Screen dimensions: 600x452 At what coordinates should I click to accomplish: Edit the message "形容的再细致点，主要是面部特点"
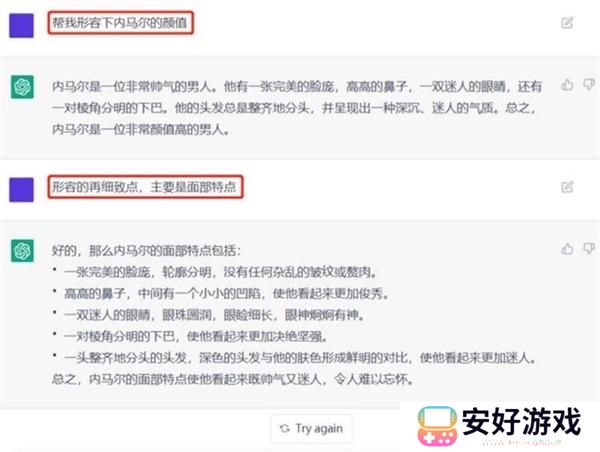(567, 187)
